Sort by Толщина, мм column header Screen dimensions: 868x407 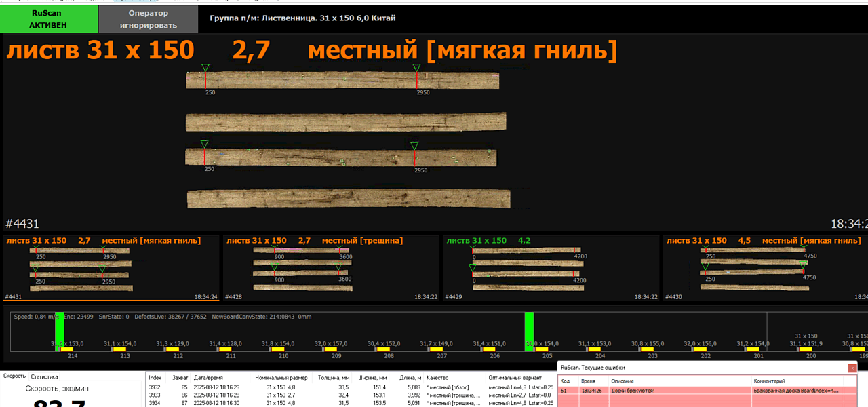[x=333, y=377]
